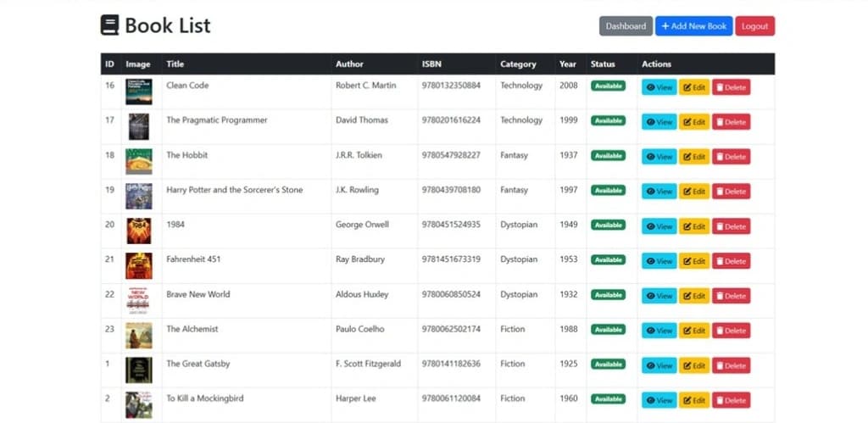Viewport: 868px width, 423px height.
Task: View The Hobbit details
Action: pyautogui.click(x=659, y=157)
